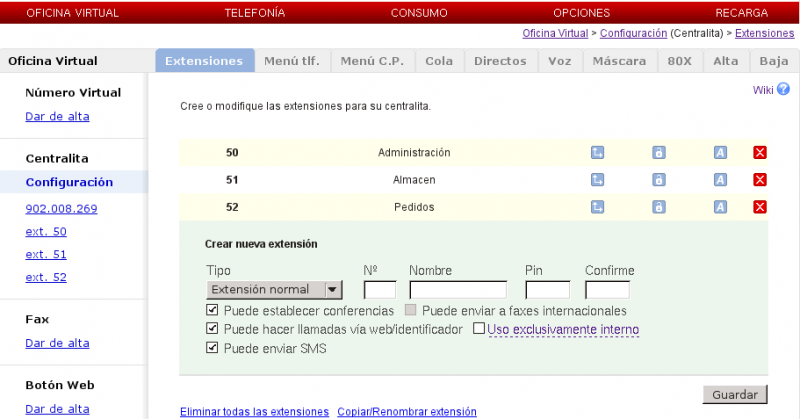The width and height of the screenshot is (800, 419).
Task: Toggle 'Puede enviar SMS' checkbox
Action: 212,348
